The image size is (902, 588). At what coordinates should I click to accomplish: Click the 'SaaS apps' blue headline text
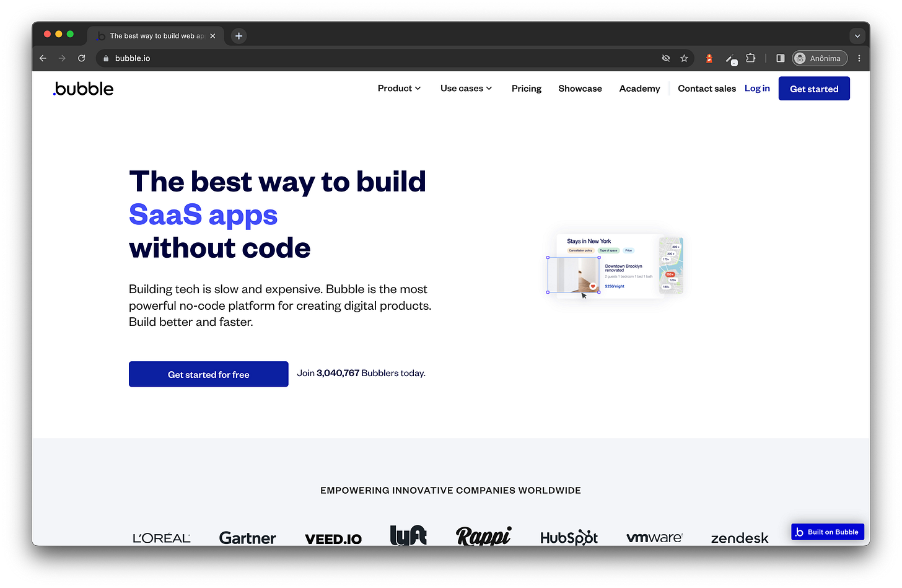[203, 215]
